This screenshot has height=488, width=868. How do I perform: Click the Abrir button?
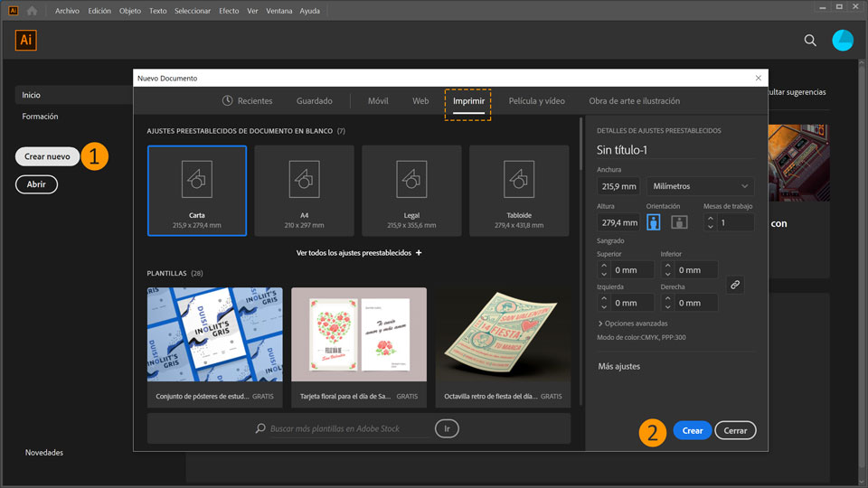[x=36, y=184]
